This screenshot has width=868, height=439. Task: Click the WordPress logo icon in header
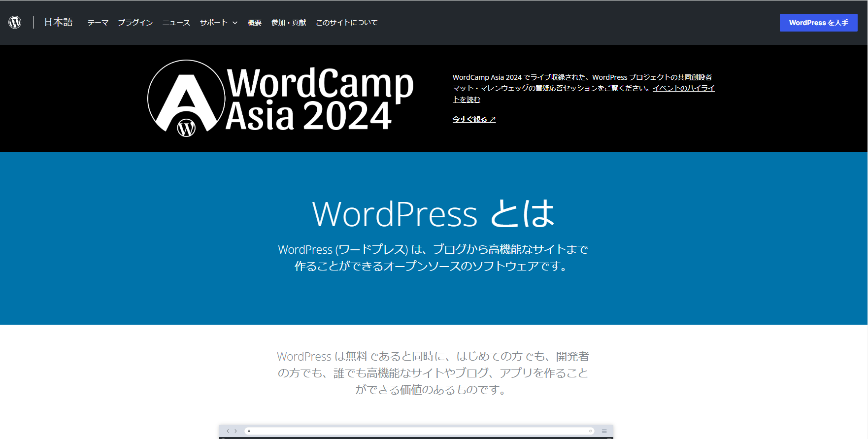pyautogui.click(x=15, y=22)
